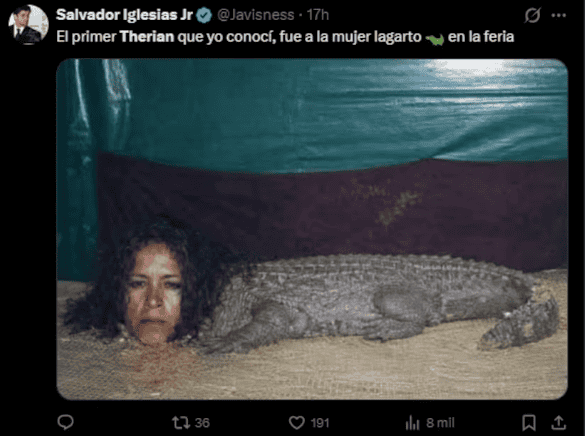Click the tweet text about mujer lagarto

285,37
